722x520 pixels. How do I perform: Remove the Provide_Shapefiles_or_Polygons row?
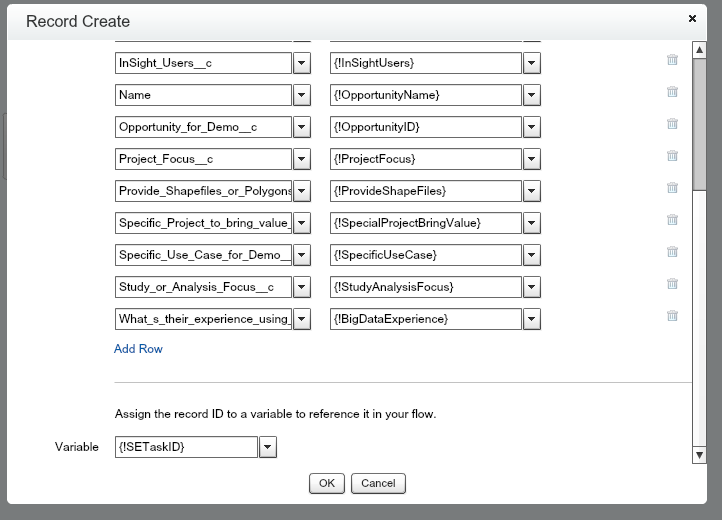click(x=672, y=188)
